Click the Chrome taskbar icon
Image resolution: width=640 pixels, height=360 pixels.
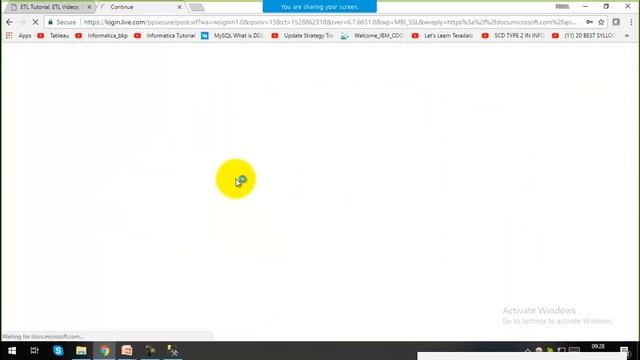pos(104,351)
